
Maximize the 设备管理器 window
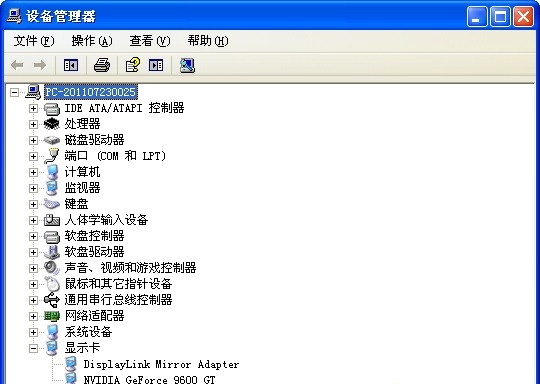500,16
